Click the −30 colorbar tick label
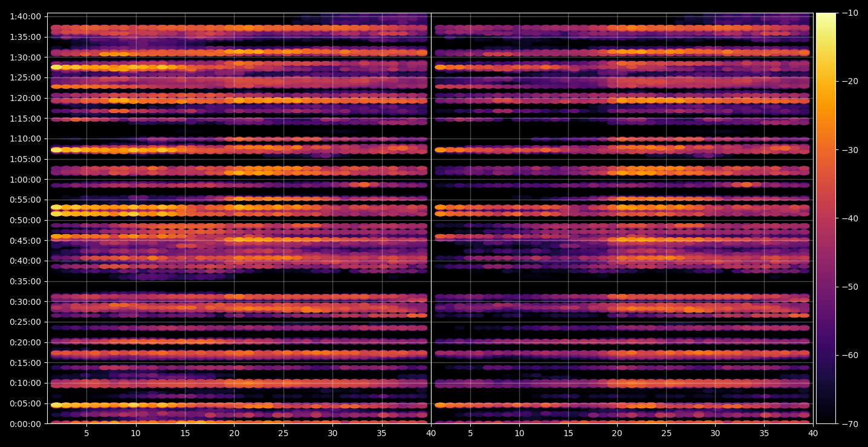The height and width of the screenshot is (447, 868). (850, 150)
